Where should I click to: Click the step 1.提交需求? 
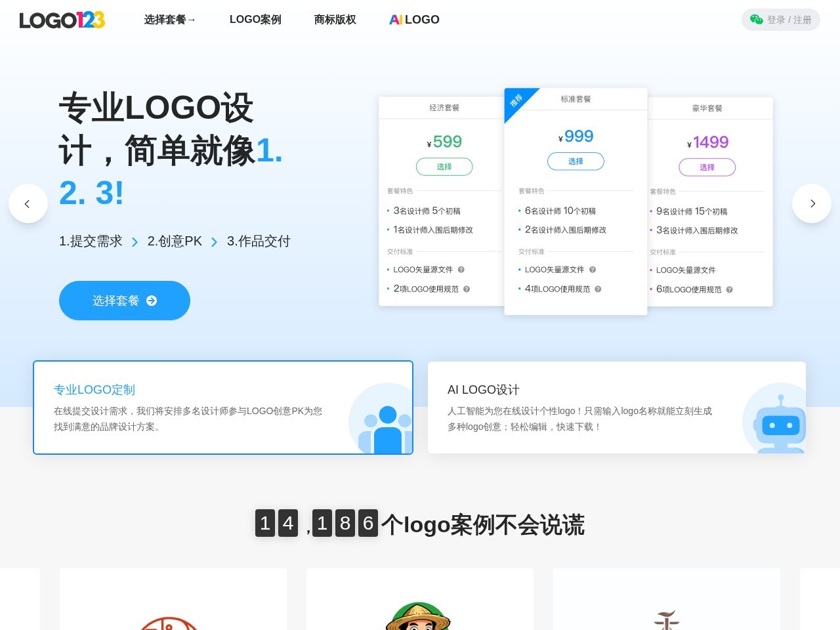click(x=91, y=241)
